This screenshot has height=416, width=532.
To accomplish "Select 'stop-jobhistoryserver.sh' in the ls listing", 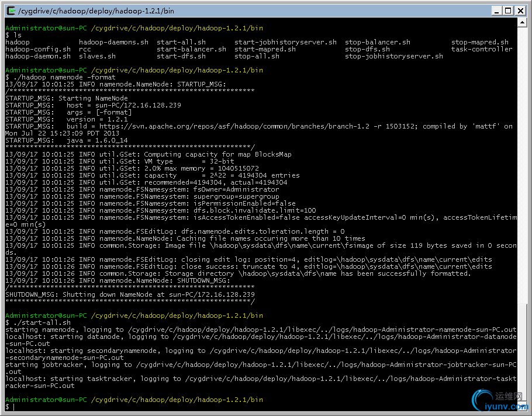I will pos(394,56).
